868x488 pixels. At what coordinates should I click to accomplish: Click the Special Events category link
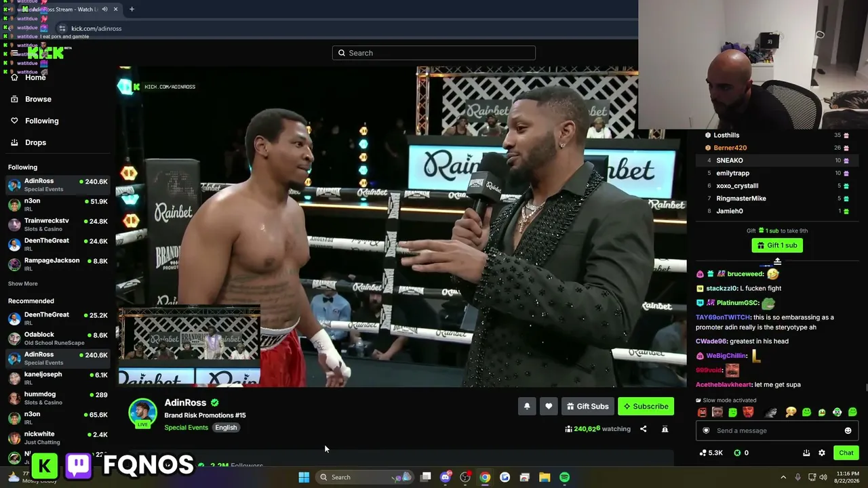[186, 428]
